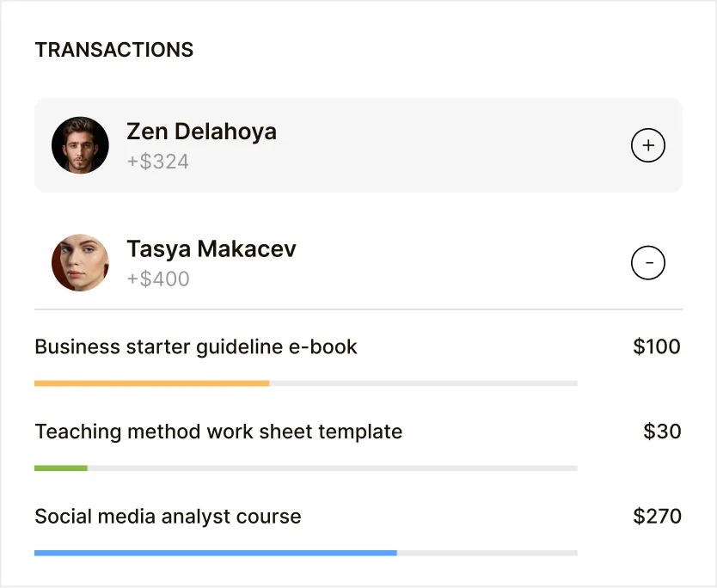Click Zen Delahoya's profile photo
This screenshot has height=588, width=717.
pos(80,145)
